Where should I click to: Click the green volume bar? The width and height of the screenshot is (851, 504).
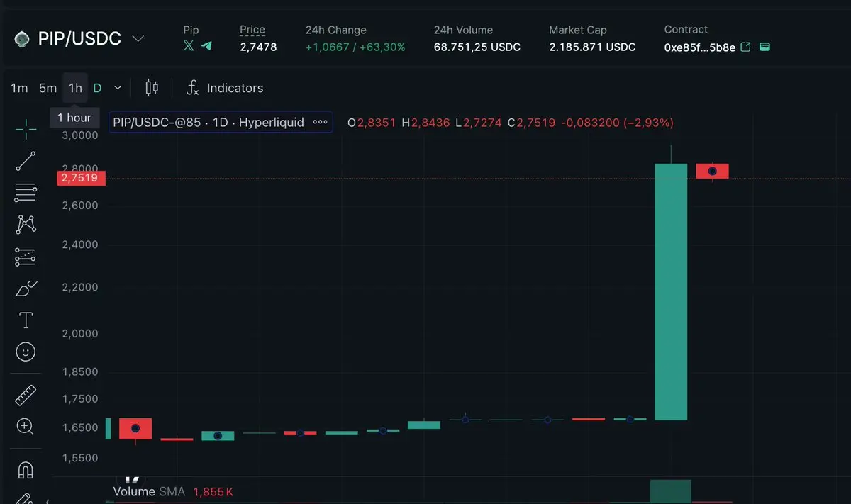tap(670, 491)
